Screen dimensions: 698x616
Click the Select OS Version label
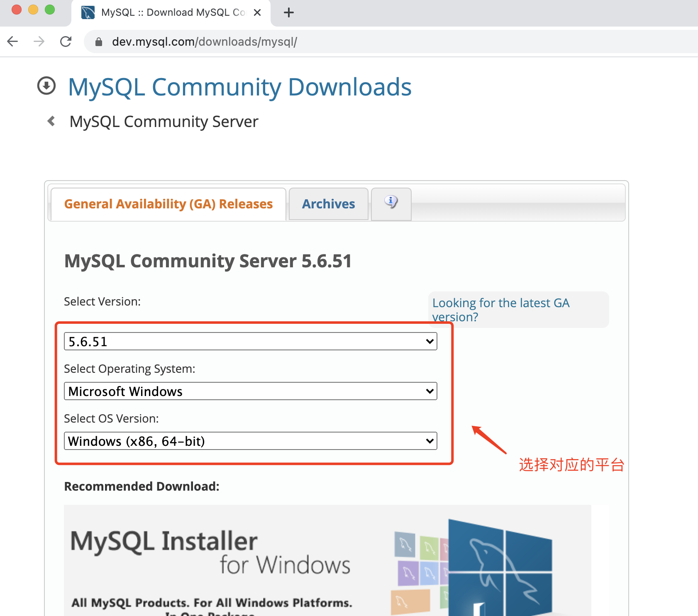(111, 418)
